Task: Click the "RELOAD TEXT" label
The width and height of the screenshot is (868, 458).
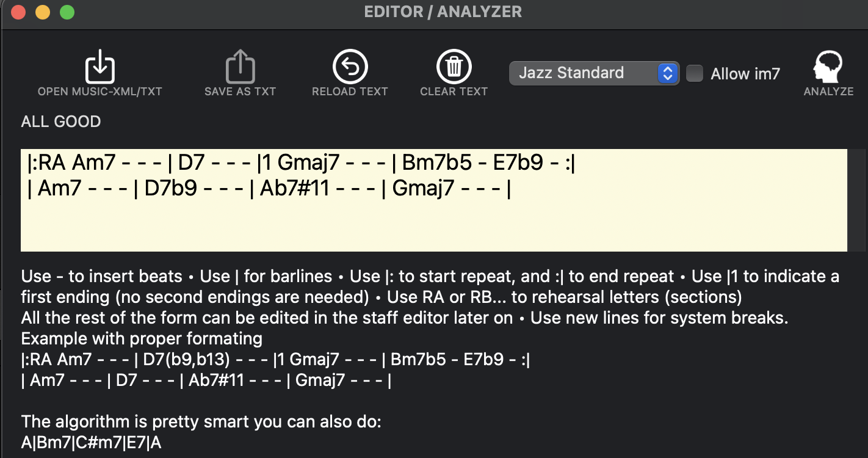Action: (x=350, y=92)
